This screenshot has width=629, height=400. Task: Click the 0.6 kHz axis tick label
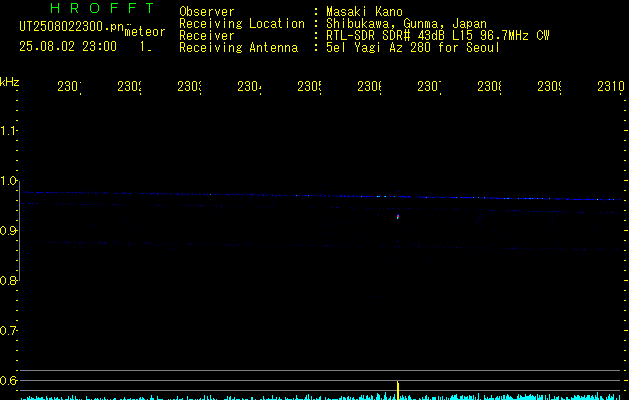click(8, 380)
